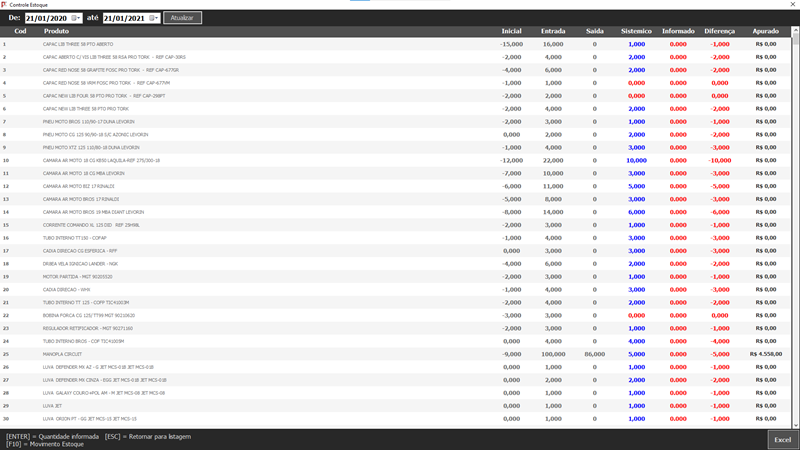Image resolution: width=800 pixels, height=450 pixels.
Task: Sort by the Cod column header
Action: pyautogui.click(x=20, y=31)
